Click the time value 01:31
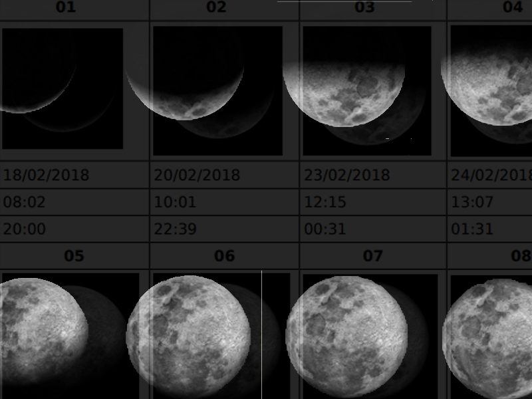The width and height of the screenshot is (532, 399). point(472,229)
